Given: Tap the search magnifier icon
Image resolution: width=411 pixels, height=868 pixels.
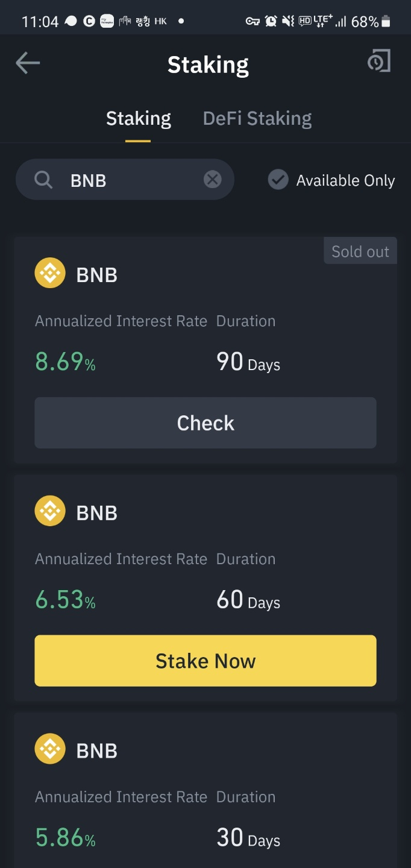Looking at the screenshot, I should tap(43, 180).
